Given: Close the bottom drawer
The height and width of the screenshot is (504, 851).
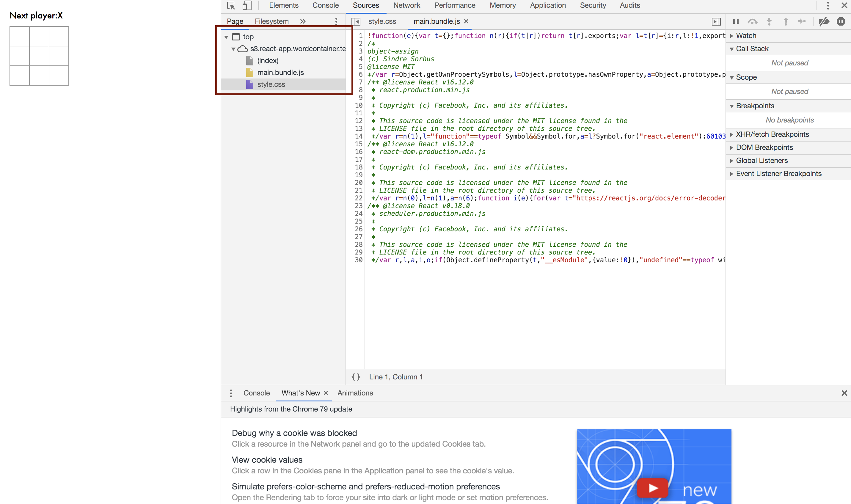Looking at the screenshot, I should (x=844, y=393).
